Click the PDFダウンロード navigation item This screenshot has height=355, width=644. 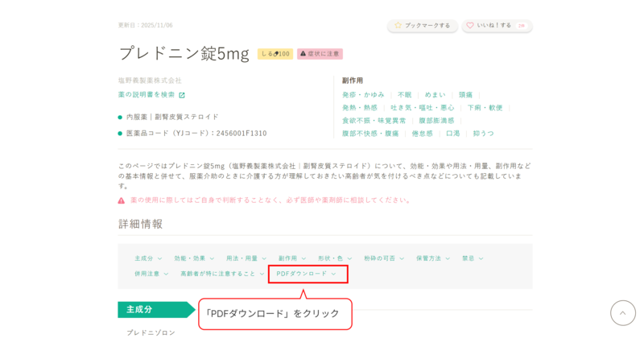point(307,274)
